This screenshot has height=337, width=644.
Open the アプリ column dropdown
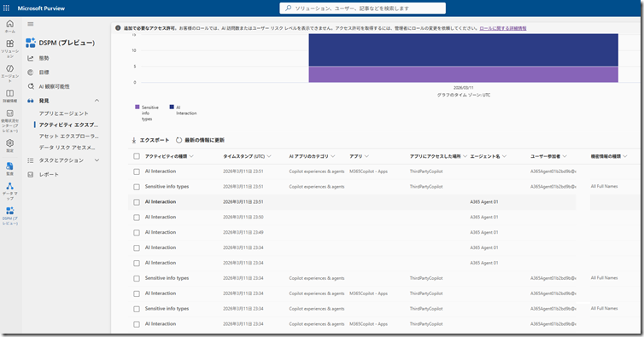(366, 156)
